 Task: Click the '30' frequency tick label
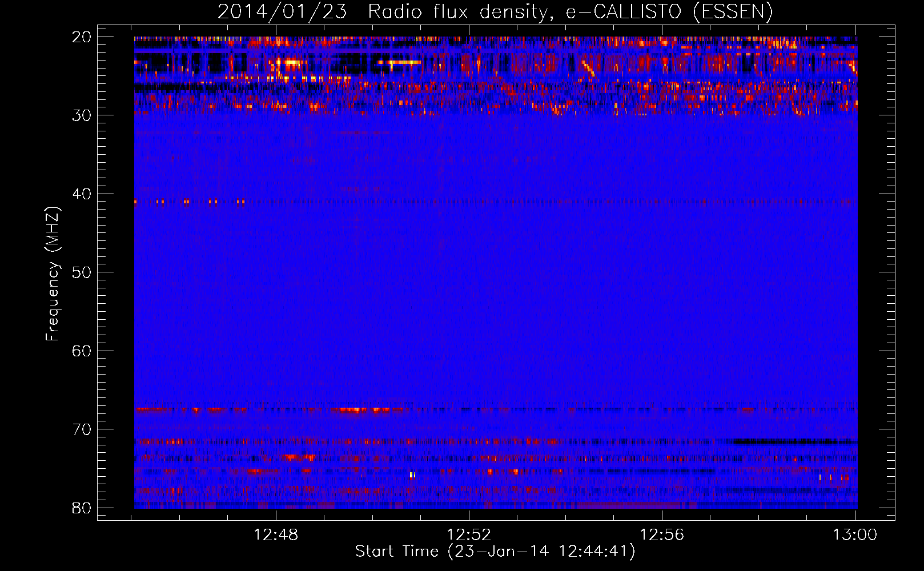[82, 115]
